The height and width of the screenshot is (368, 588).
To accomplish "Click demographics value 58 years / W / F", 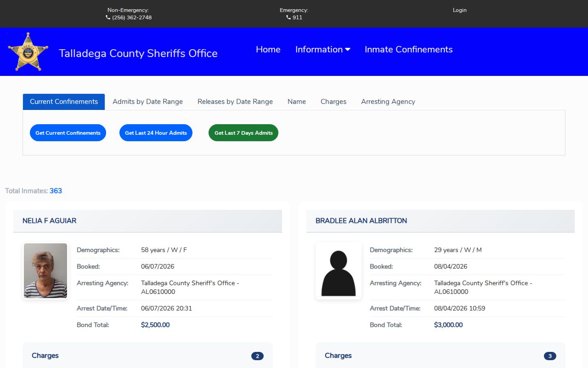I will (x=164, y=250).
